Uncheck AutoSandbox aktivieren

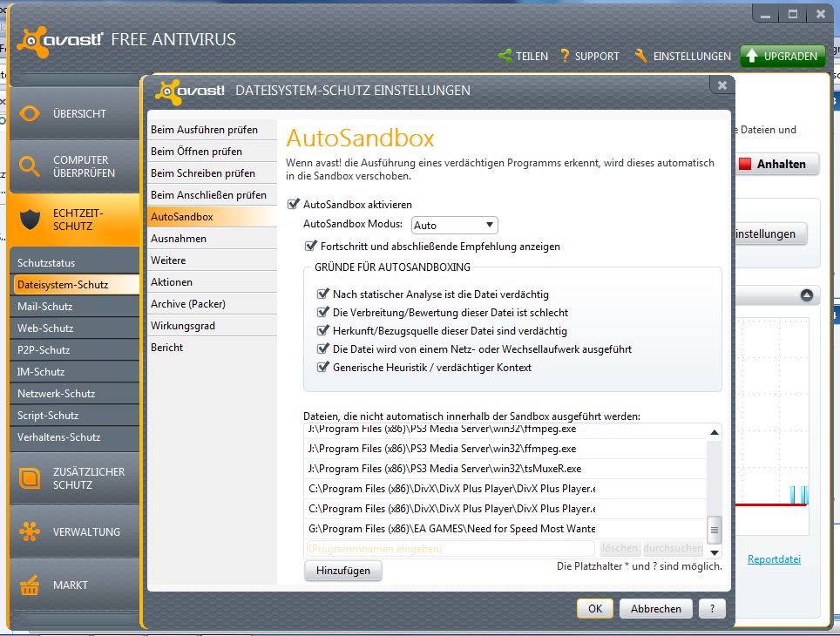(293, 204)
